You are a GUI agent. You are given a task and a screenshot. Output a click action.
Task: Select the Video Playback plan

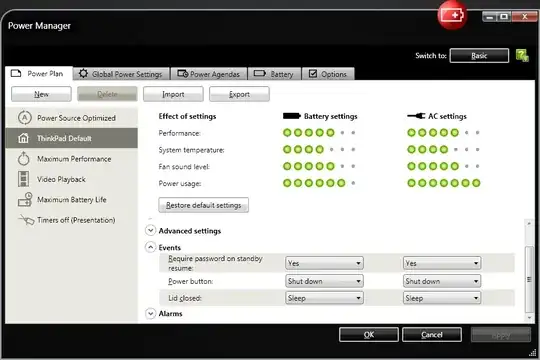point(72,179)
